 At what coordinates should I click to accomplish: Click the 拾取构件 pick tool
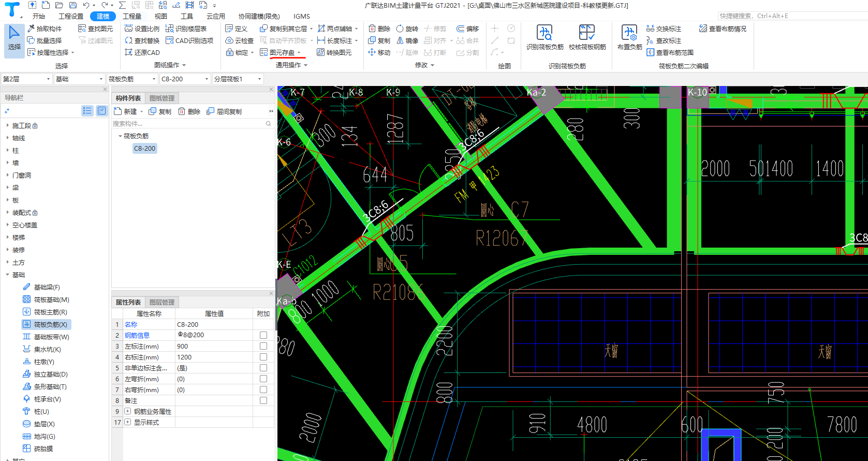(x=45, y=29)
